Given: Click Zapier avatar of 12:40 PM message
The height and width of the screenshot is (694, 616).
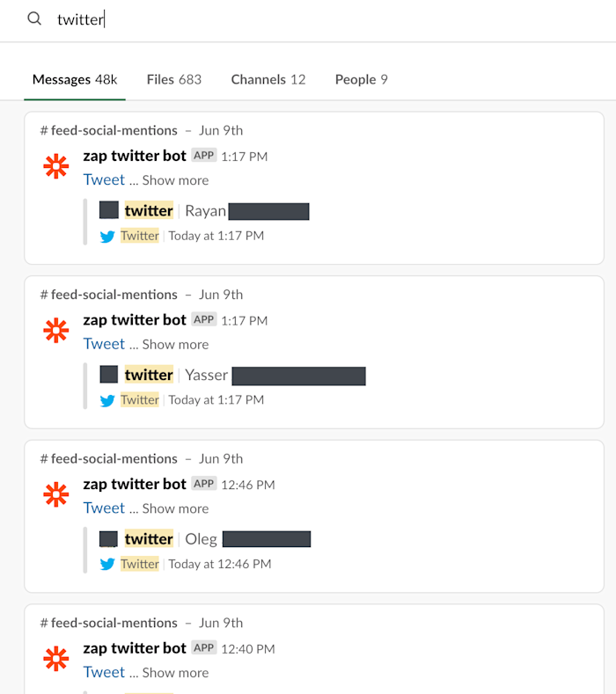Looking at the screenshot, I should point(56,659).
